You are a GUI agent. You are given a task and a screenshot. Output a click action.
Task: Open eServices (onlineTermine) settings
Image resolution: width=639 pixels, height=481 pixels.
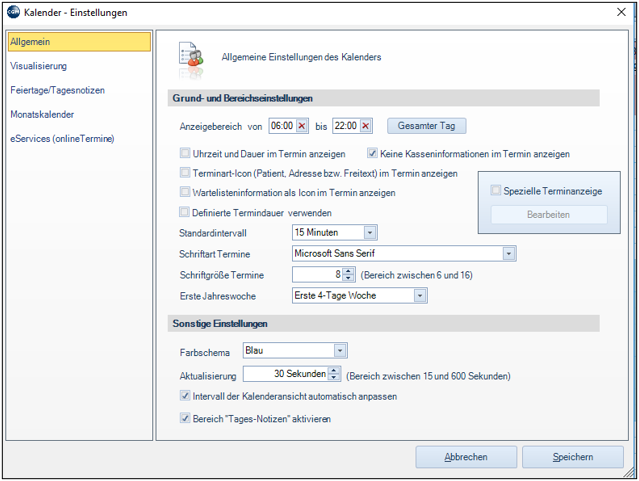(62, 139)
